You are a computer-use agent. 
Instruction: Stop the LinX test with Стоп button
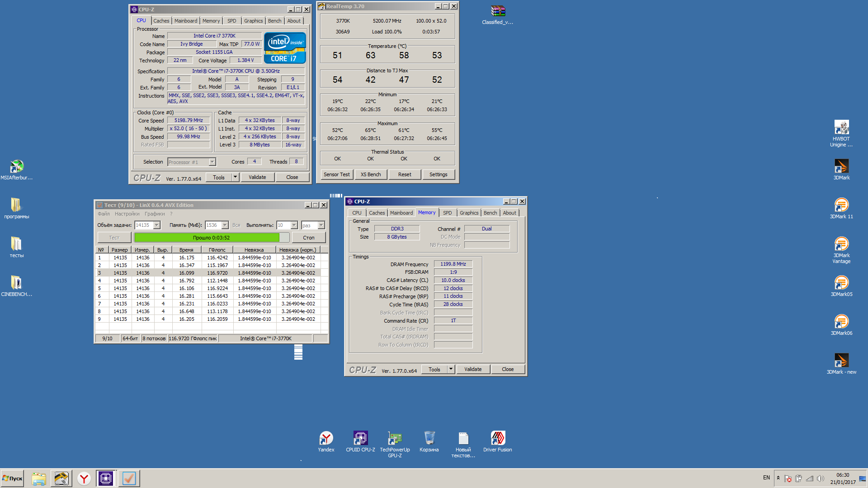[x=309, y=238]
